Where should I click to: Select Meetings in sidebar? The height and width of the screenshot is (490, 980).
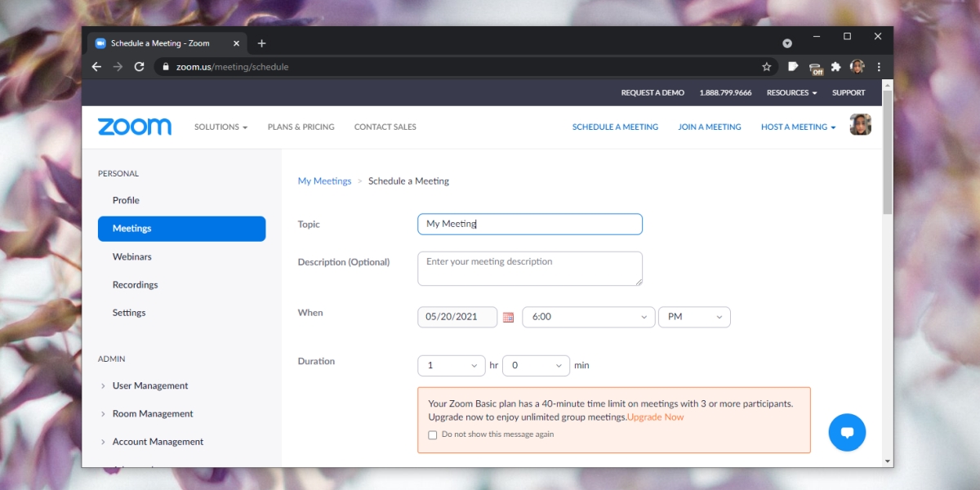(181, 229)
